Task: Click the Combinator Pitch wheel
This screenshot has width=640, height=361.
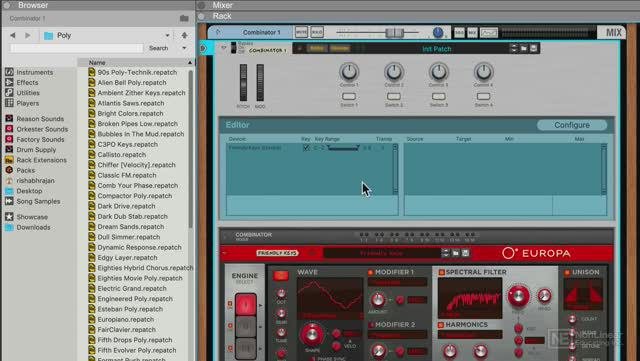Action: pos(243,82)
